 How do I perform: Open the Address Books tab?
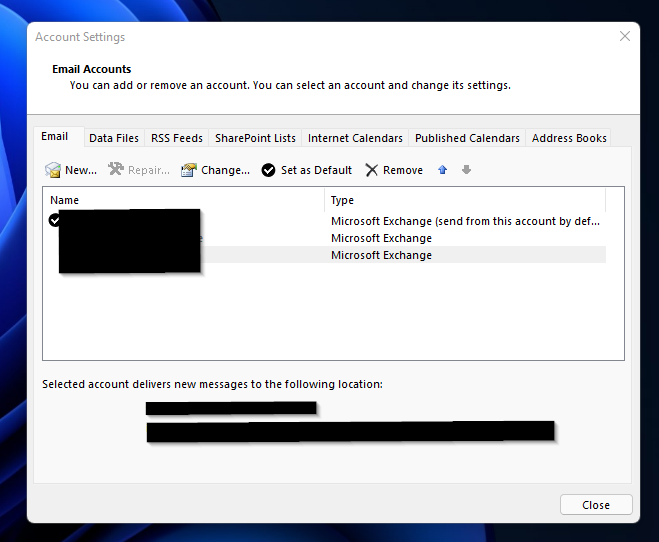[x=569, y=138]
